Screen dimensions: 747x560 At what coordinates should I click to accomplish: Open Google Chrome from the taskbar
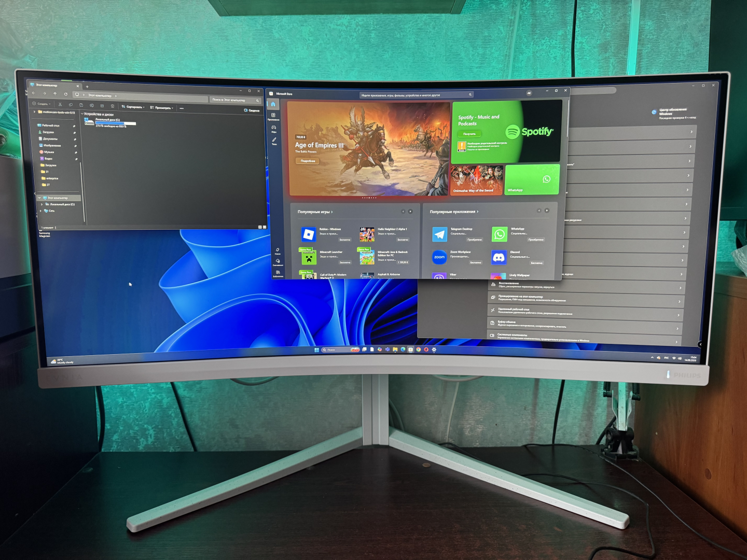tap(418, 349)
